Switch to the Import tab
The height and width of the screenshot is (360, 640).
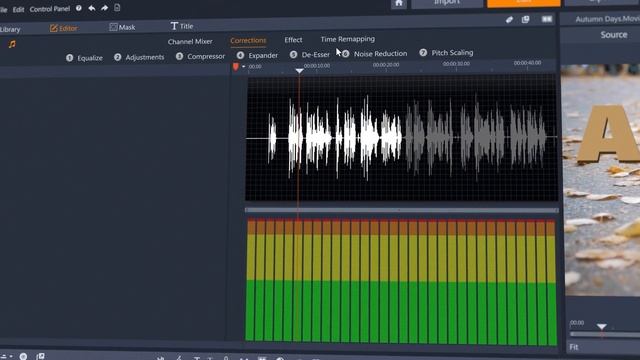pyautogui.click(x=447, y=3)
